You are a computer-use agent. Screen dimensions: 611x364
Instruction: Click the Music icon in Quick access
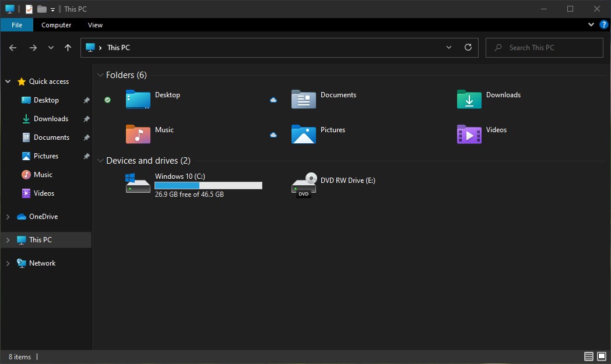[26, 174]
